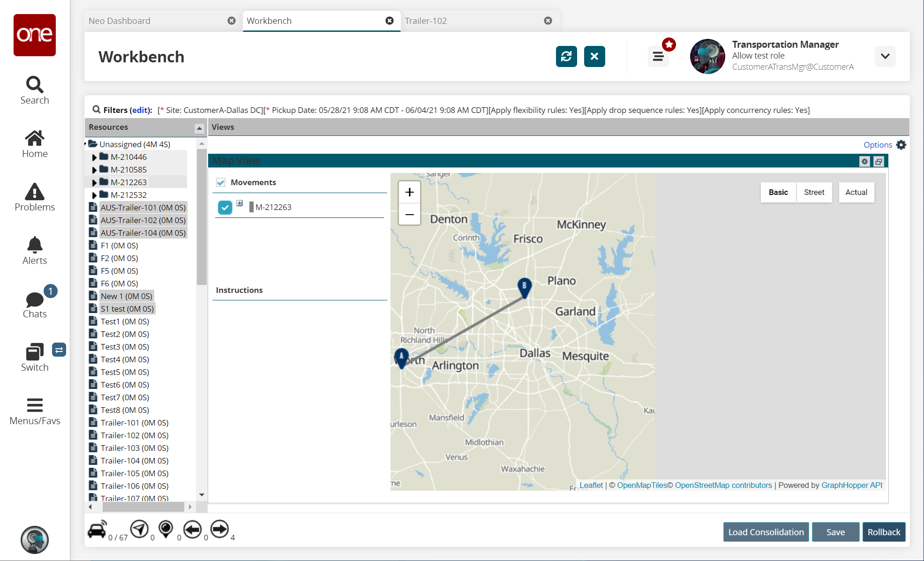924x561 pixels.
Task: Click the close/cancel X icon in toolbar
Action: [593, 56]
